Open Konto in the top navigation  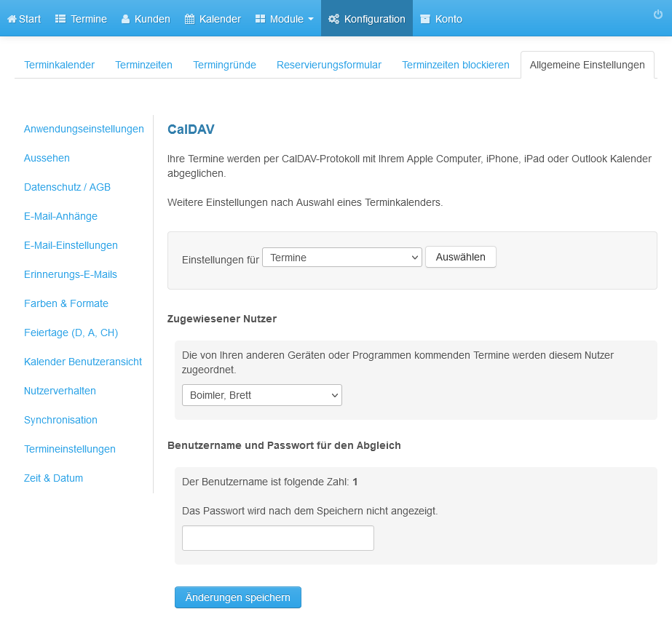441,19
